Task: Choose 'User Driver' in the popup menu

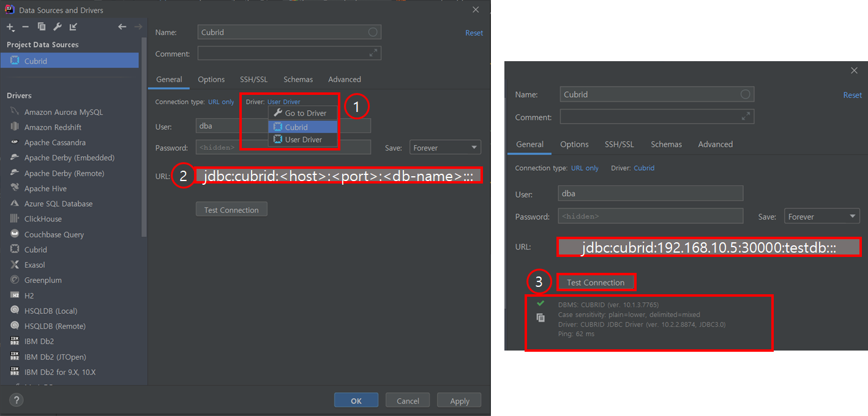Action: click(303, 139)
